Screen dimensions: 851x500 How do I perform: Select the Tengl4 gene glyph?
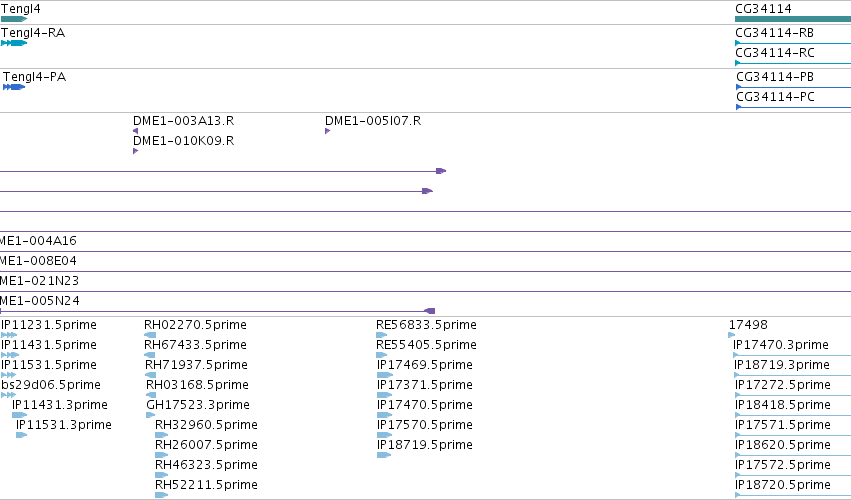coord(14,19)
